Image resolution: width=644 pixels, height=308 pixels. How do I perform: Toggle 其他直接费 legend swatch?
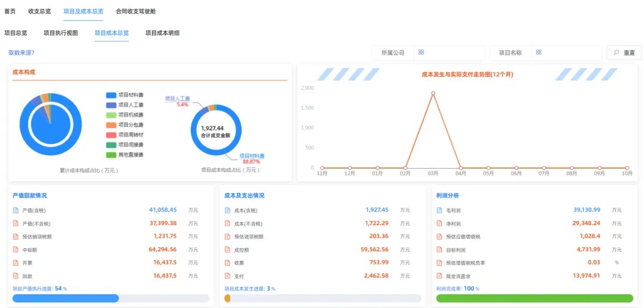(x=111, y=155)
